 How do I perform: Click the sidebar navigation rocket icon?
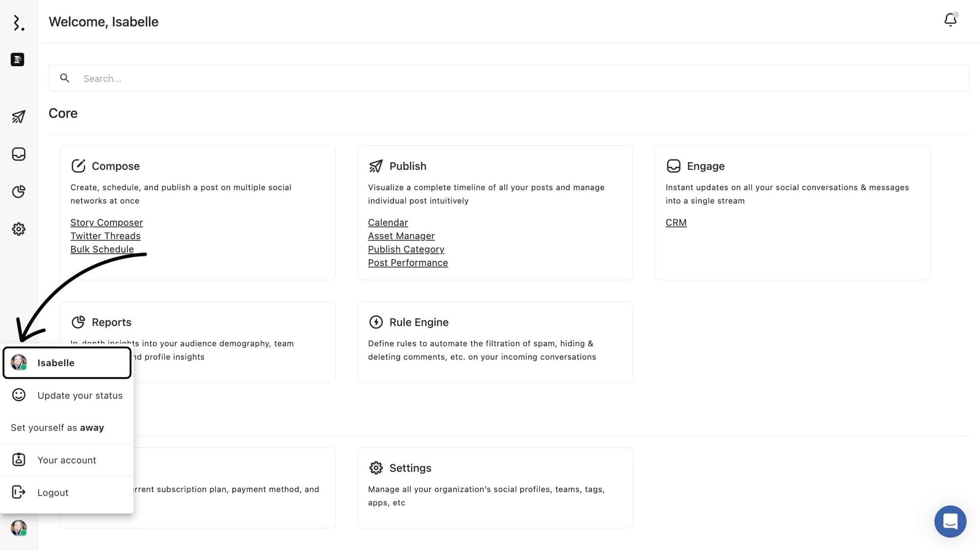pos(18,117)
